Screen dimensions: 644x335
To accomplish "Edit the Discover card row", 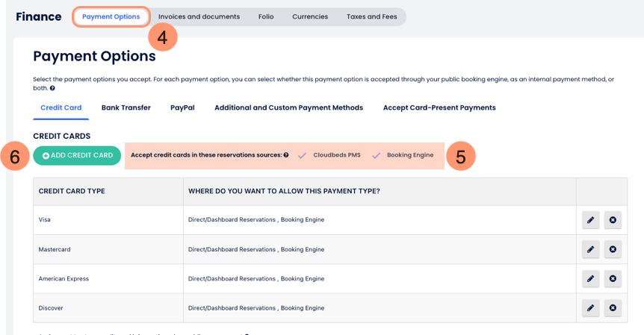I will pos(590,307).
